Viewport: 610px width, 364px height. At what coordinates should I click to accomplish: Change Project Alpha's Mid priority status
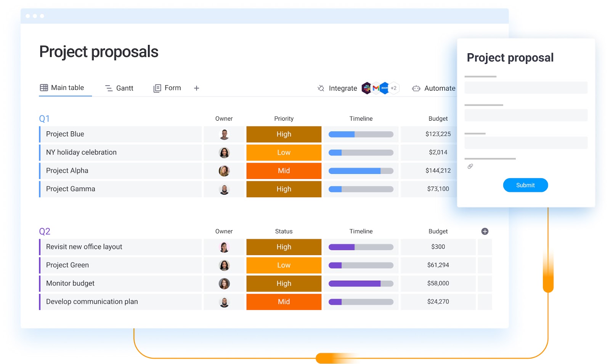coord(284,171)
